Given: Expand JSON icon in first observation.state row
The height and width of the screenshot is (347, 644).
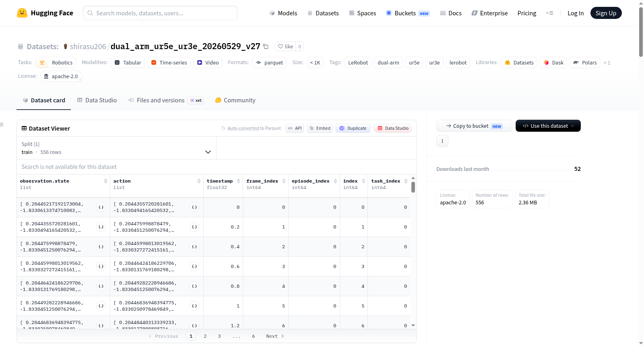Looking at the screenshot, I should [101, 207].
